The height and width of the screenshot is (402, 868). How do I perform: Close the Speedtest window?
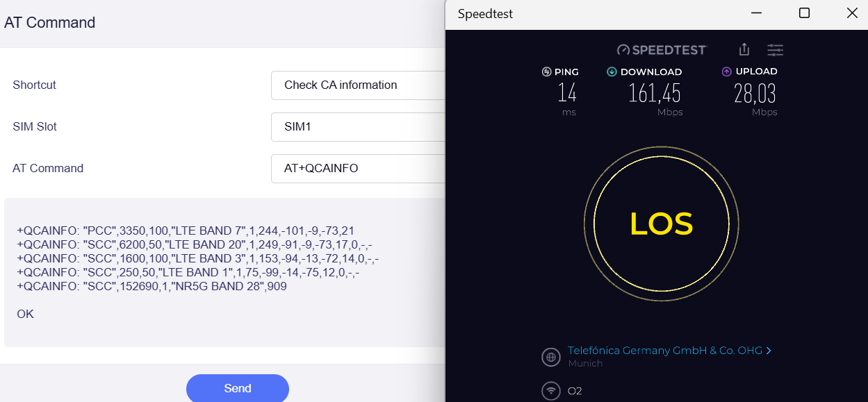(x=852, y=13)
